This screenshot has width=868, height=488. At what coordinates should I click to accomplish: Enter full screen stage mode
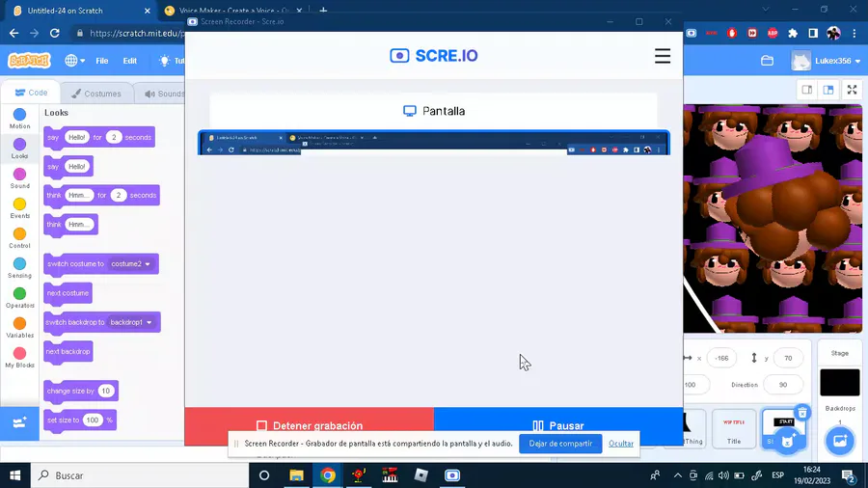[x=852, y=90]
